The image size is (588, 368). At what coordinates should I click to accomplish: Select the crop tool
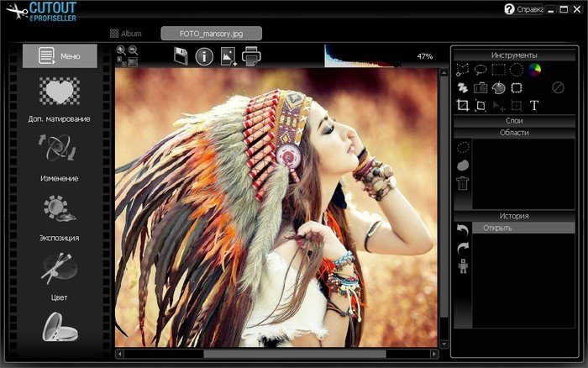(x=463, y=105)
